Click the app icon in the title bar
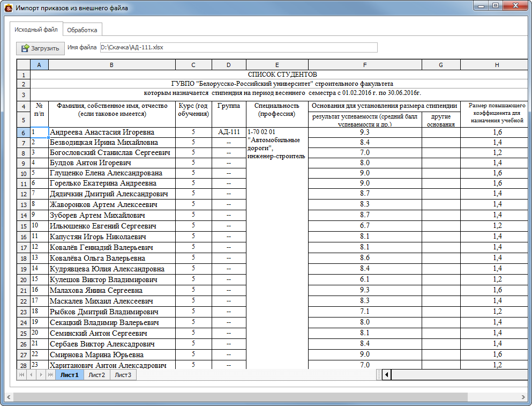 click(8, 8)
